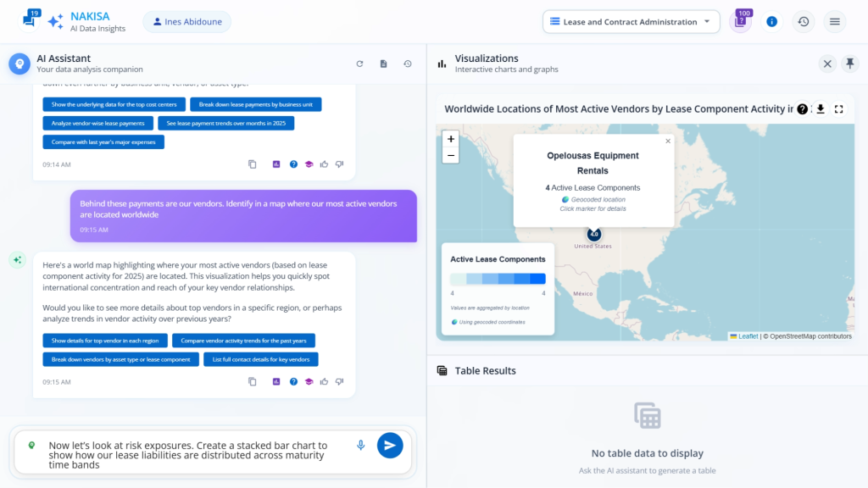Open the Lease and Contract Administration dropdown
This screenshot has height=488, width=868.
[x=631, y=21]
